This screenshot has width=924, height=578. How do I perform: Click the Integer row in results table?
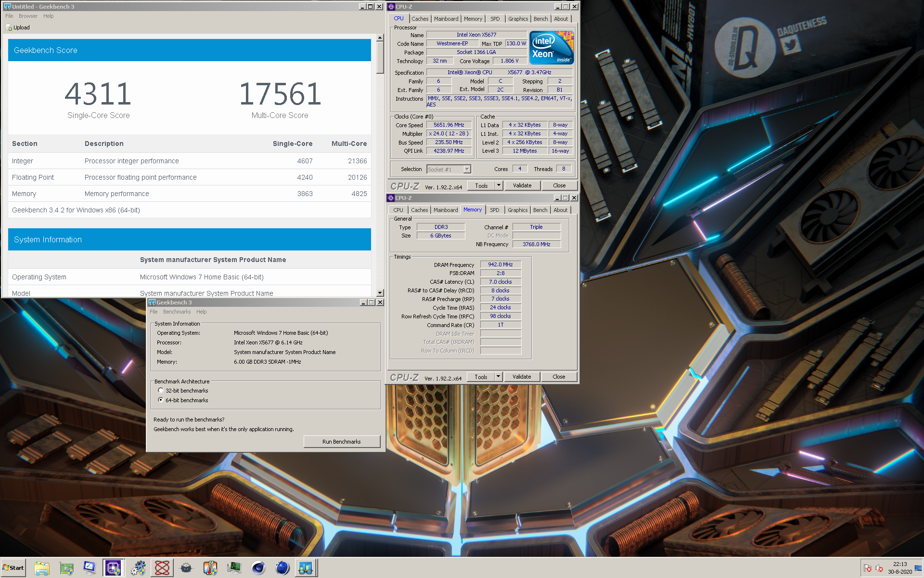[x=190, y=161]
